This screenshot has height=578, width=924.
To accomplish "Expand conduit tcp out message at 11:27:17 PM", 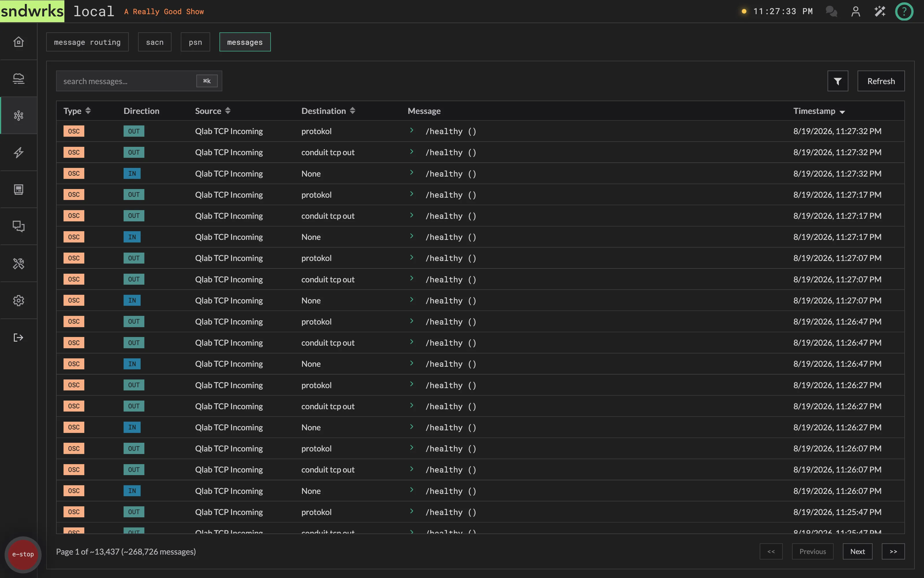I will [x=411, y=215].
